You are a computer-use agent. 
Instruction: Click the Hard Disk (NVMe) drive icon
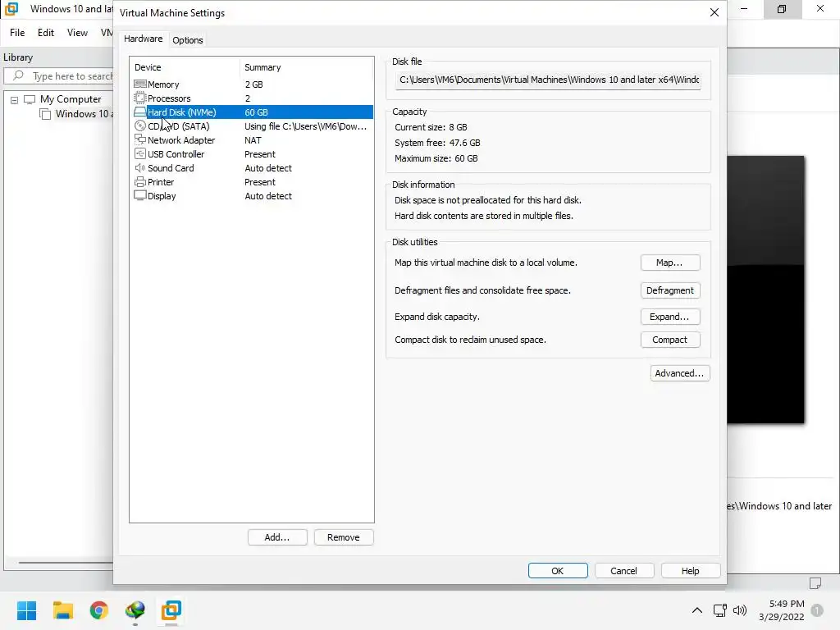point(139,112)
